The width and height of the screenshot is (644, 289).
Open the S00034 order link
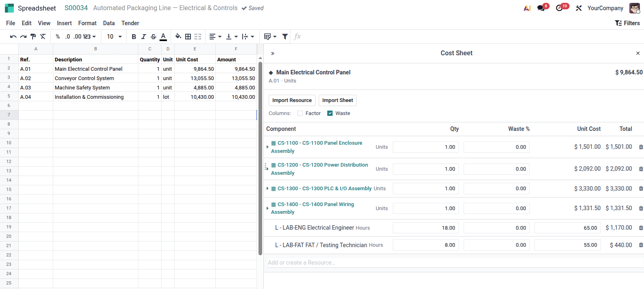tap(76, 8)
